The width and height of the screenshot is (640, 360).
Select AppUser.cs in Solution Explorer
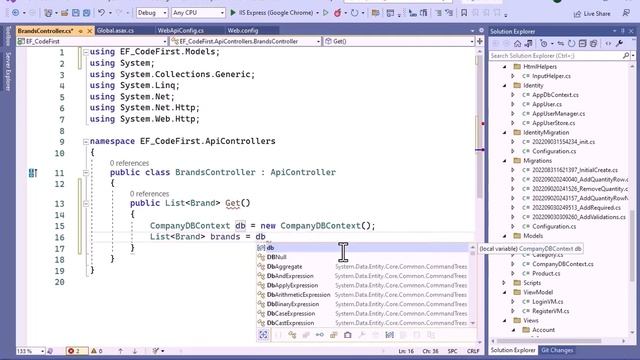pyautogui.click(x=547, y=104)
